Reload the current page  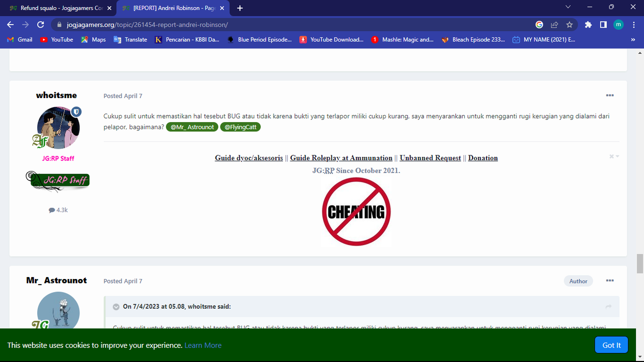[x=41, y=25]
